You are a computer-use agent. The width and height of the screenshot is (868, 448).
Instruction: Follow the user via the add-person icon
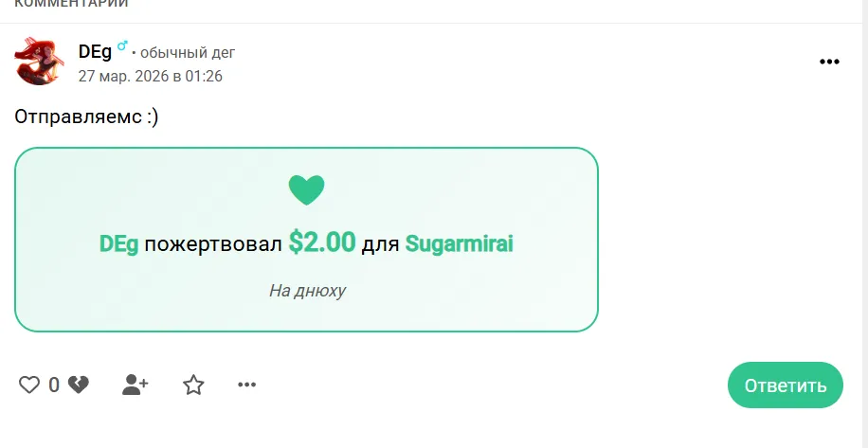click(x=136, y=385)
